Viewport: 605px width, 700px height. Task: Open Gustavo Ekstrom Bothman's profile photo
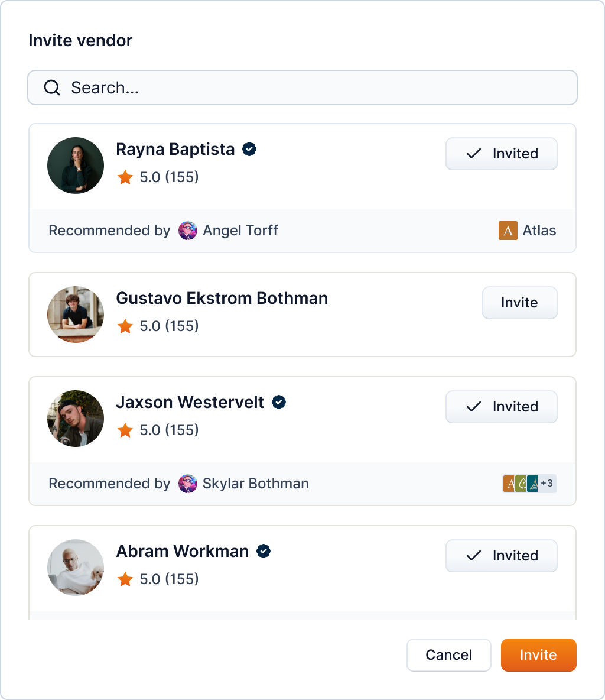tap(76, 315)
